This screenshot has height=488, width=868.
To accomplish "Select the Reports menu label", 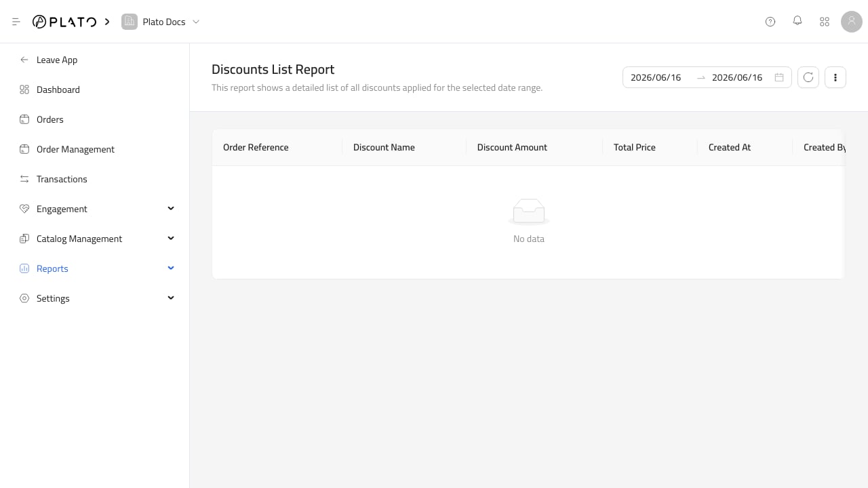I will click(x=52, y=268).
